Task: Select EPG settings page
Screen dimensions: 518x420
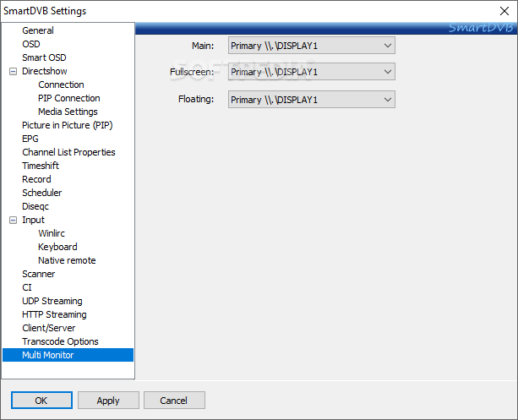Action: (x=30, y=139)
